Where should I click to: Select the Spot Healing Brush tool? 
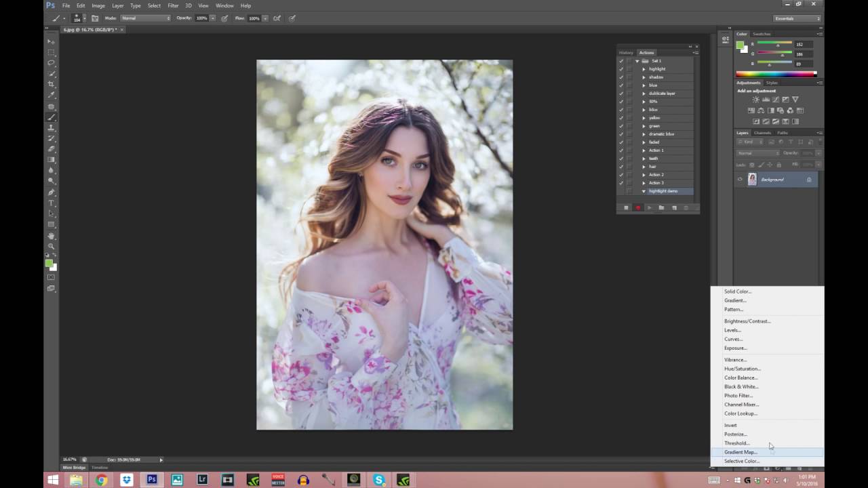52,106
